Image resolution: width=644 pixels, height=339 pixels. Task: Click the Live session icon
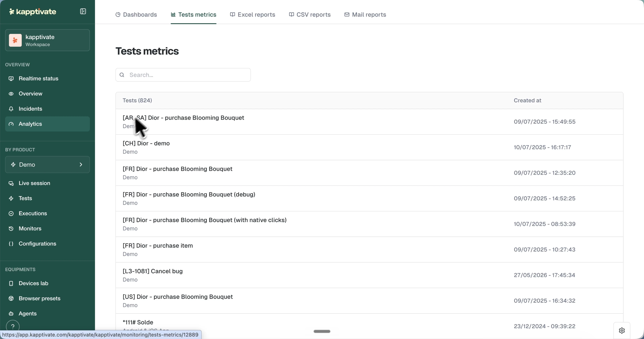click(x=11, y=183)
